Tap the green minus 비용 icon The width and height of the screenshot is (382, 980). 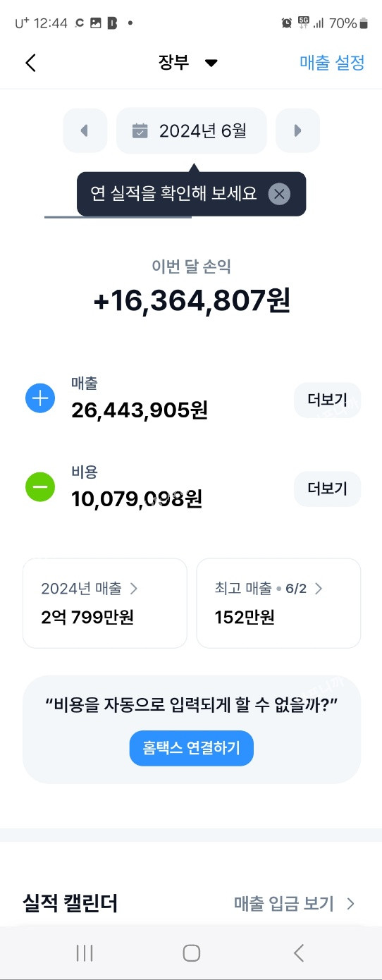(40, 487)
